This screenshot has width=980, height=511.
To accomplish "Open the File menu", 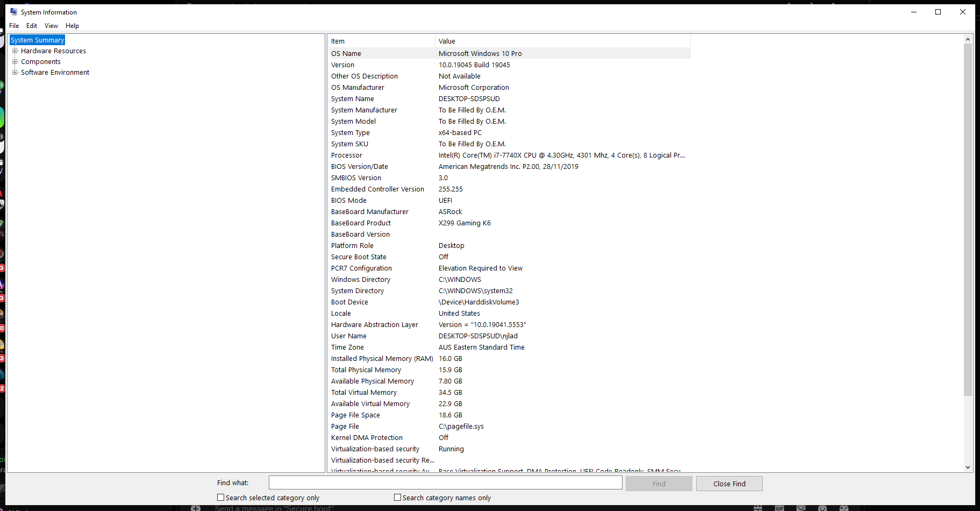I will [14, 26].
